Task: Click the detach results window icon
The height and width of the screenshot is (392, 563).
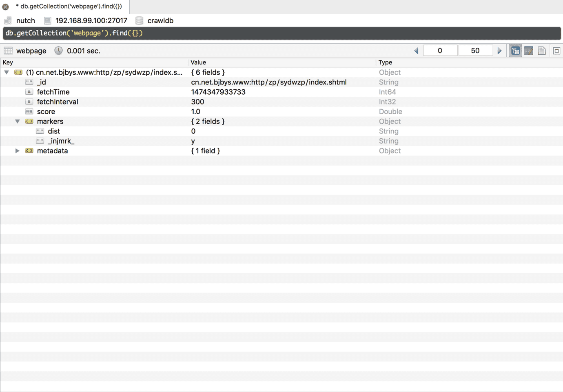Action: coord(556,51)
